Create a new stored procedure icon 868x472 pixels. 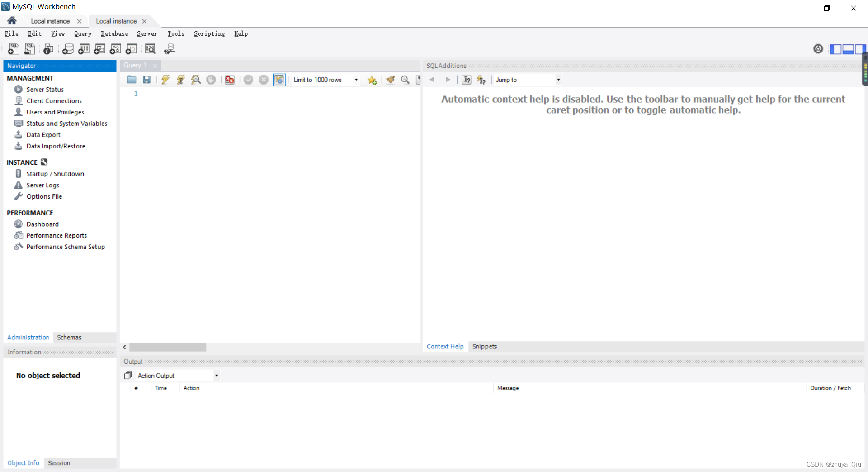coord(115,49)
